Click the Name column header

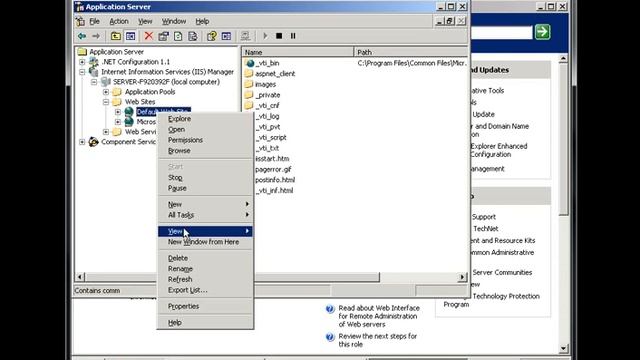298,52
